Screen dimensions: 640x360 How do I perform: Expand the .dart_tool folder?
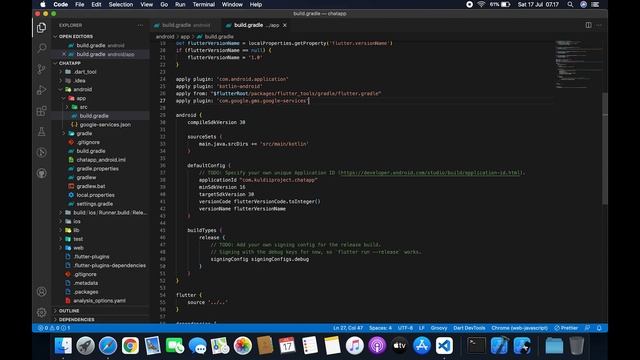tap(85, 72)
